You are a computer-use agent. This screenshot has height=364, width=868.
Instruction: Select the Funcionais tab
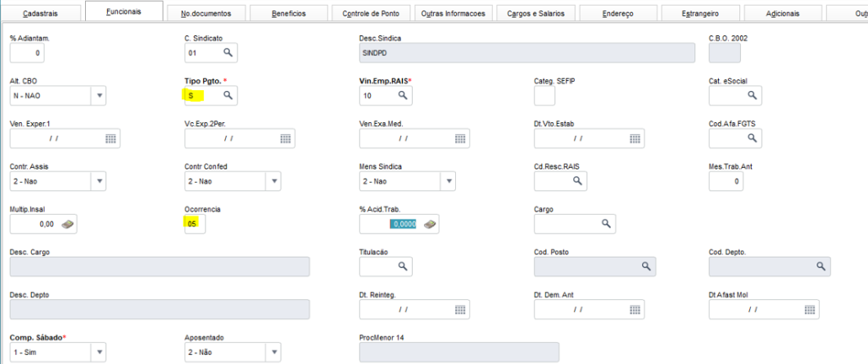[x=124, y=12]
